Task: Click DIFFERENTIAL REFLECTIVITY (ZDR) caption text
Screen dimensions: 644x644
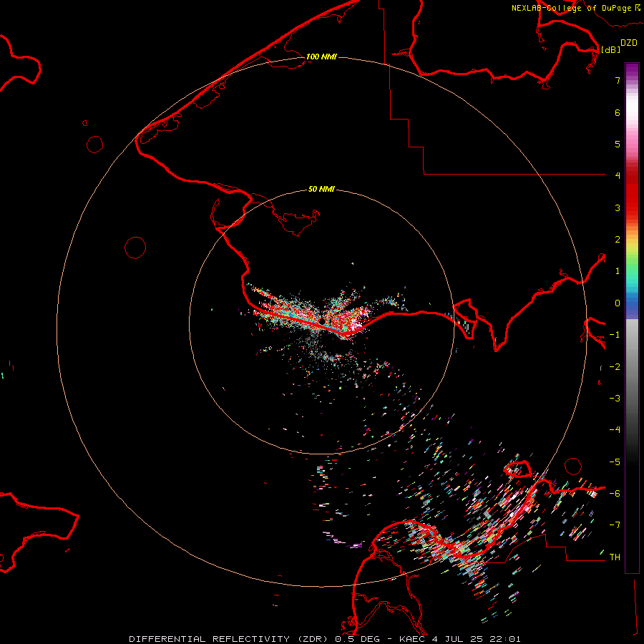Action: tap(229, 639)
